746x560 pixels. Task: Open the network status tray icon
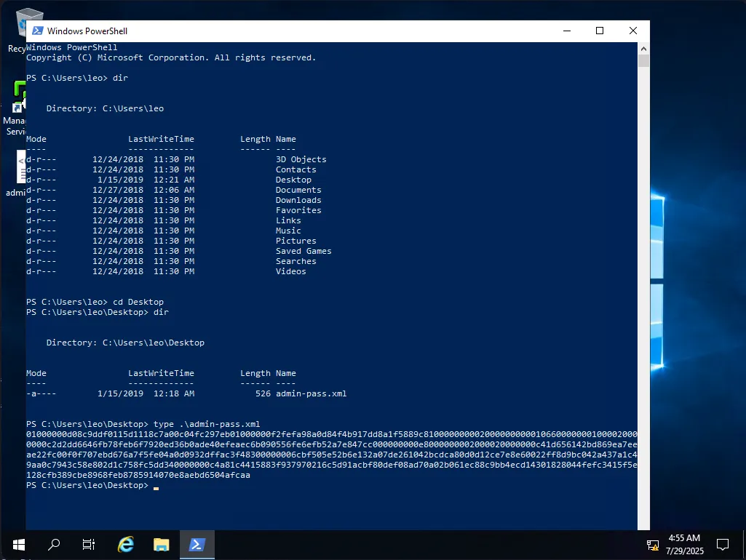tap(653, 545)
